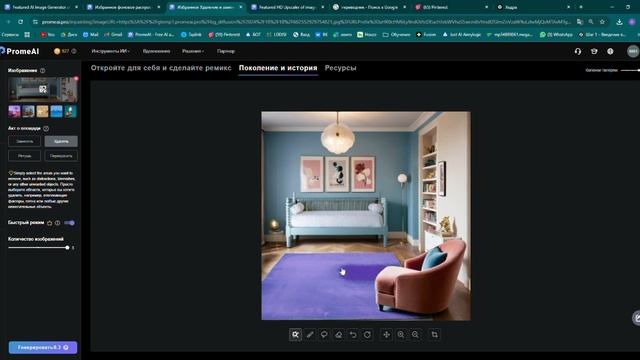This screenshot has width=640, height=360.
Task: Open the coin balance indicator
Action: click(64, 51)
